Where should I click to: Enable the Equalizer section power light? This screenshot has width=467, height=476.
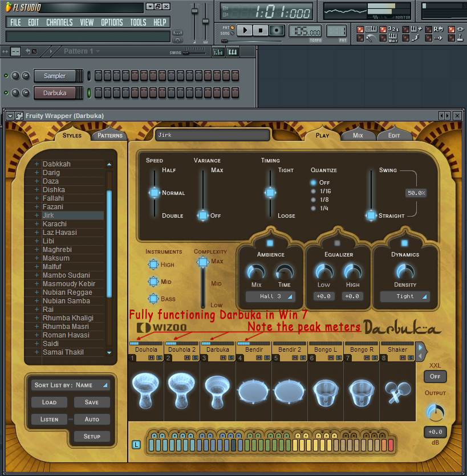338,243
